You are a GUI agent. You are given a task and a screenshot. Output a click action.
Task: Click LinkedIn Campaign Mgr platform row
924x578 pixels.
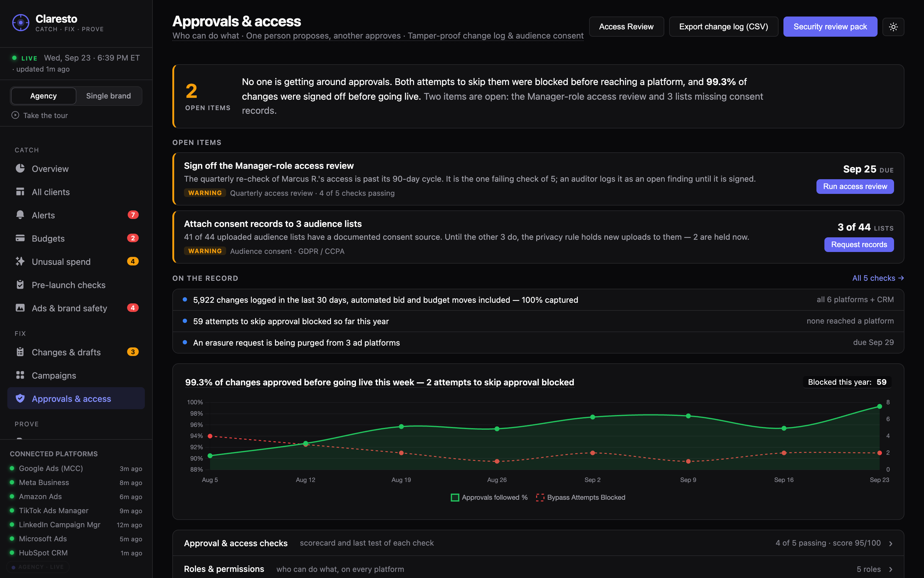(76, 524)
